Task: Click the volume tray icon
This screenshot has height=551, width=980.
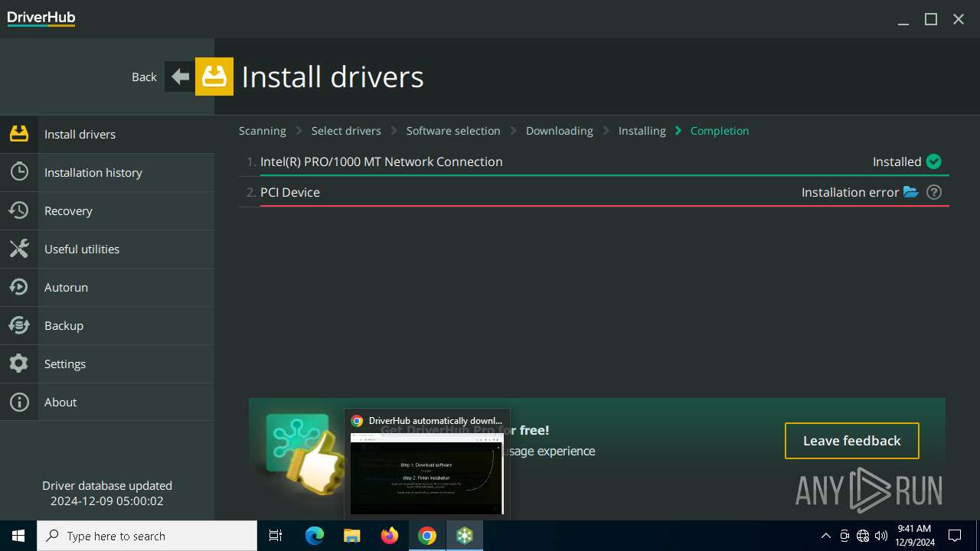Action: coord(880,536)
